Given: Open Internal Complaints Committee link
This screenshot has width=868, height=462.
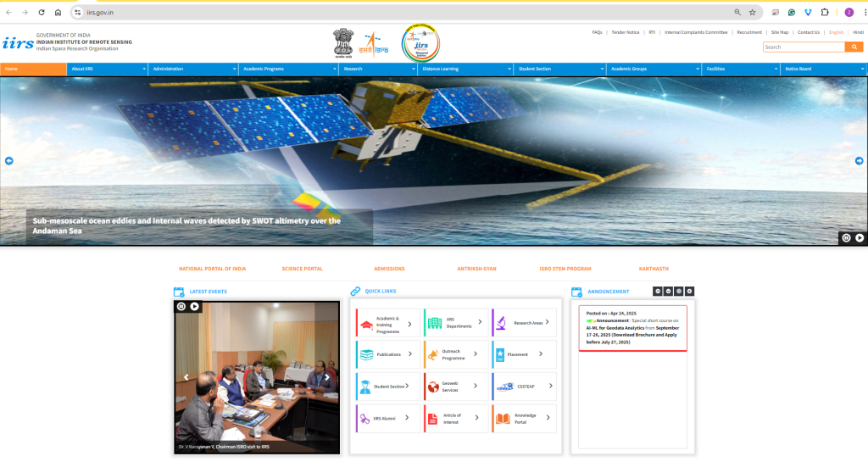Looking at the screenshot, I should point(696,33).
